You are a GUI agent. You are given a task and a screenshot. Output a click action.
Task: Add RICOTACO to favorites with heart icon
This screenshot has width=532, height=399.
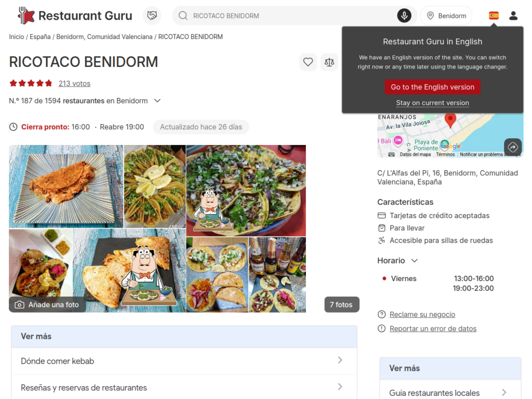(x=308, y=62)
